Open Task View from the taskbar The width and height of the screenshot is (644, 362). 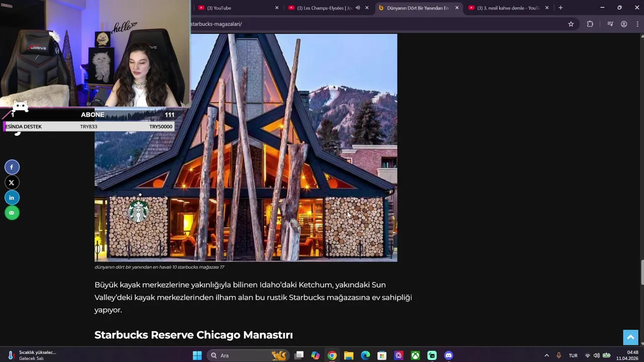[299, 355]
